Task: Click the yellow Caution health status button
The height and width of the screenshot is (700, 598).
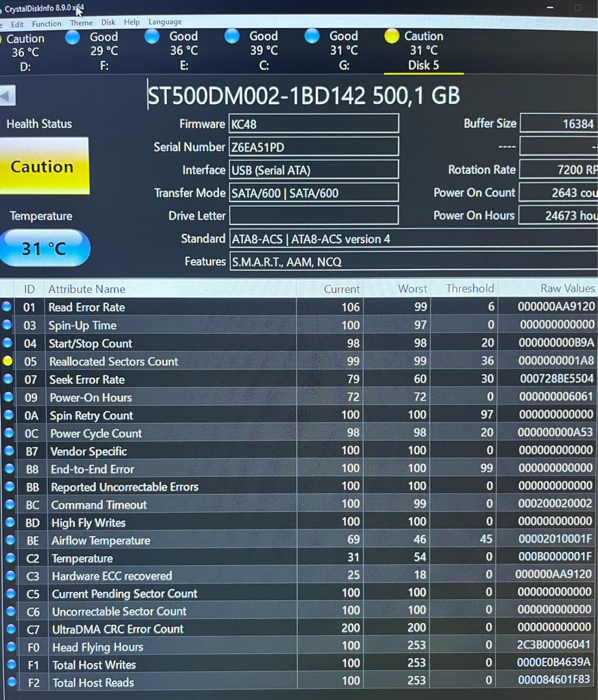Action: tap(44, 167)
